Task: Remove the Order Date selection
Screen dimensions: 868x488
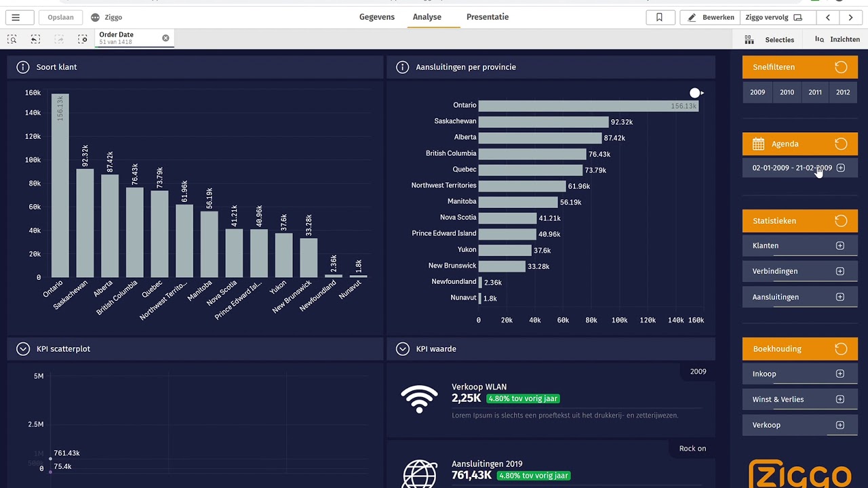Action: click(165, 38)
